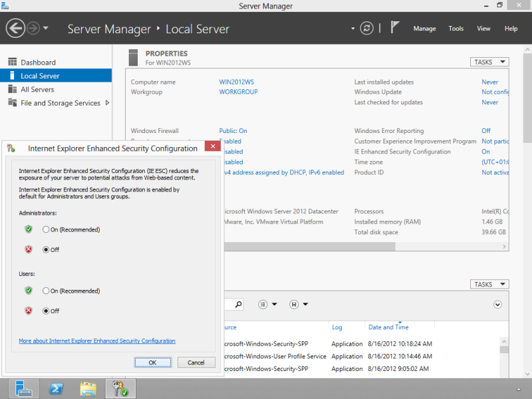Open File Explorer from the taskbar
The height and width of the screenshot is (399, 532).
pyautogui.click(x=88, y=389)
